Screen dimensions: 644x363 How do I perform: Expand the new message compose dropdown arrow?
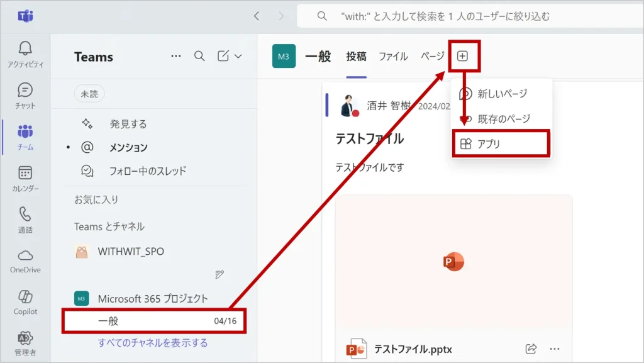coord(238,56)
